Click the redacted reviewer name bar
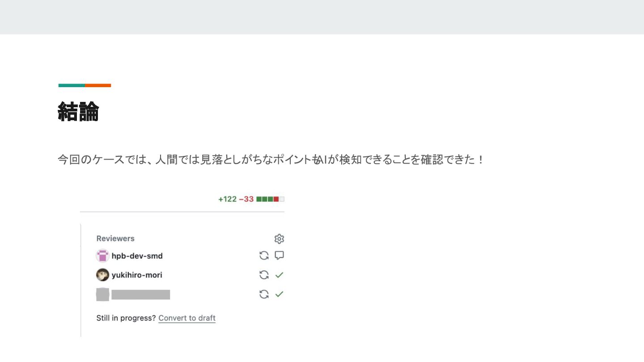644x362 pixels. pos(140,295)
